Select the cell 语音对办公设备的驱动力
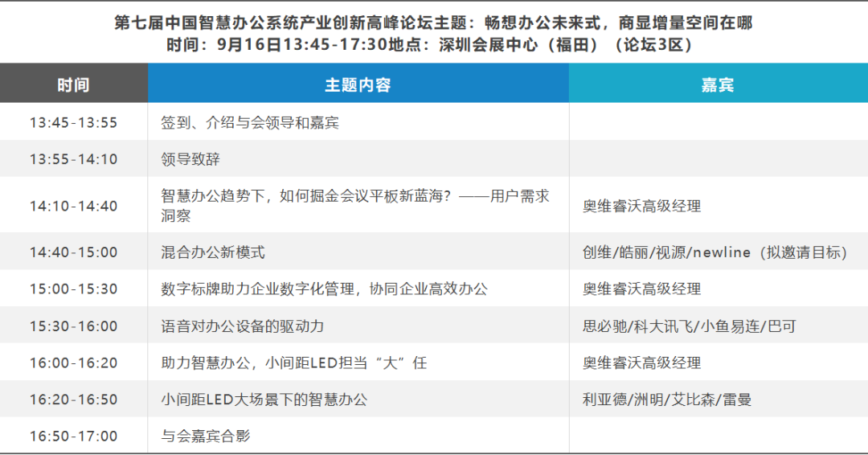Viewport: 868px width, 455px height. coord(358,326)
